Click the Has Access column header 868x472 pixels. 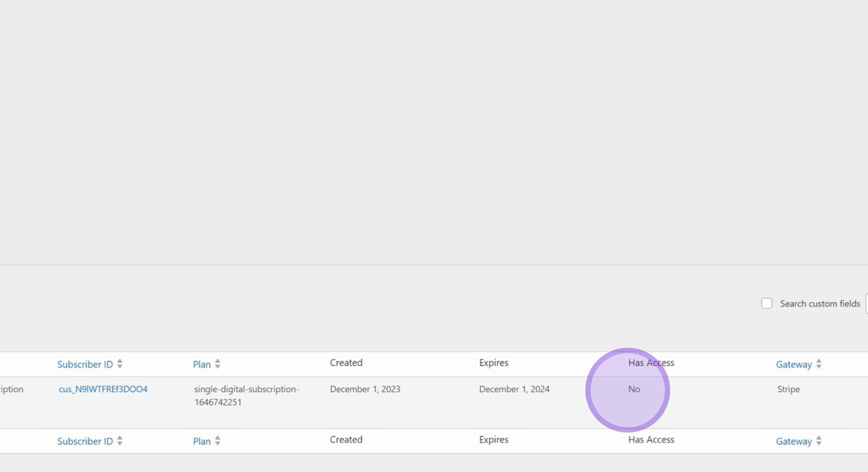(651, 363)
